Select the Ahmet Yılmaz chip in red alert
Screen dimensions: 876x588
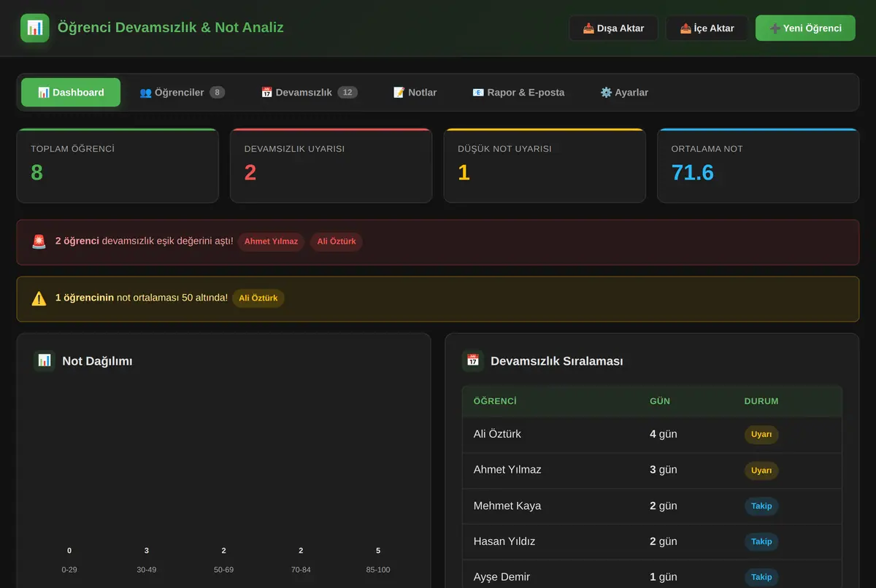(x=271, y=241)
